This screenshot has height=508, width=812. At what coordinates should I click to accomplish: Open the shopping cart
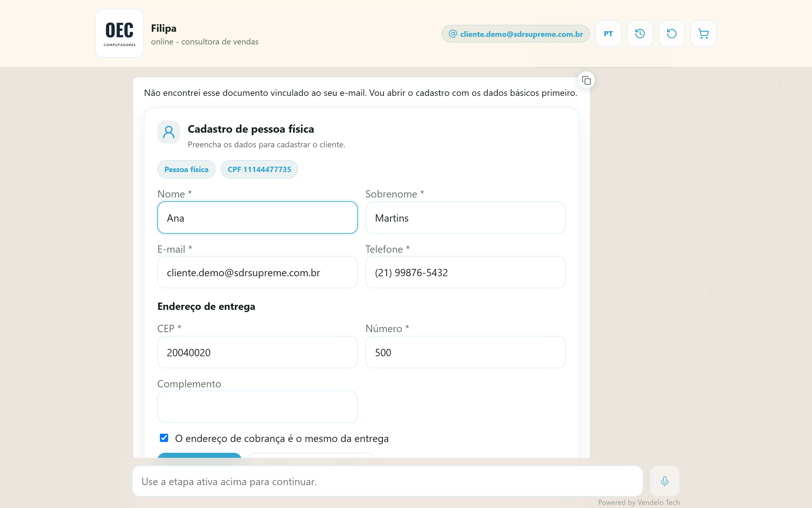pyautogui.click(x=703, y=34)
